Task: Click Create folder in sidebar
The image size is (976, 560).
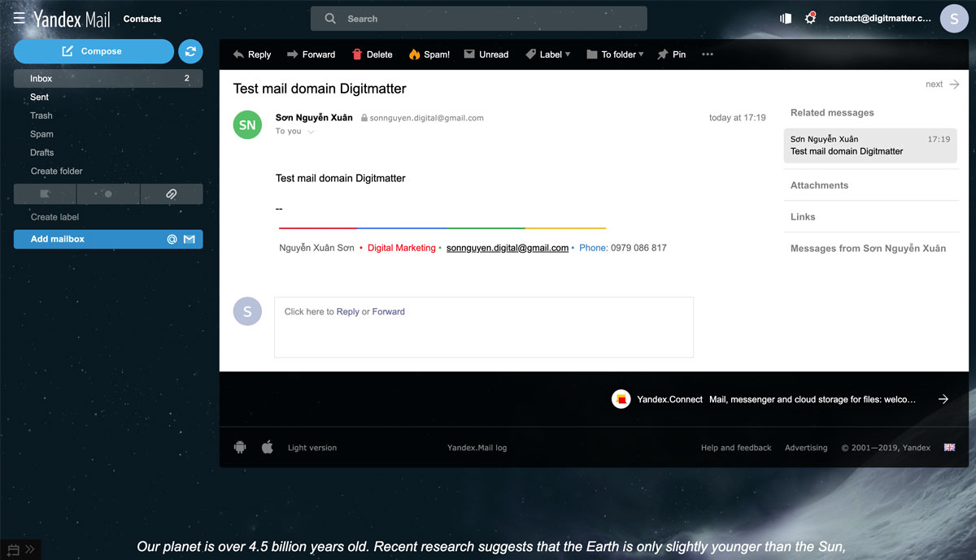Action: 57,171
